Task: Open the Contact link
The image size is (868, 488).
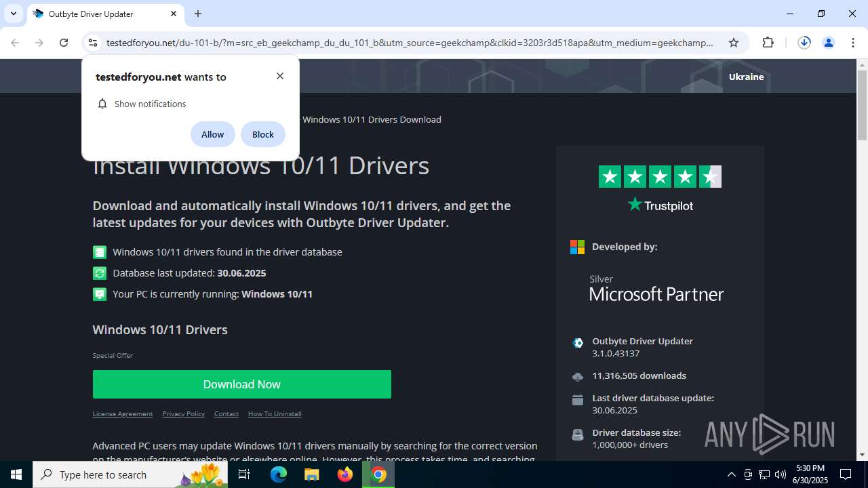Action: (x=226, y=413)
